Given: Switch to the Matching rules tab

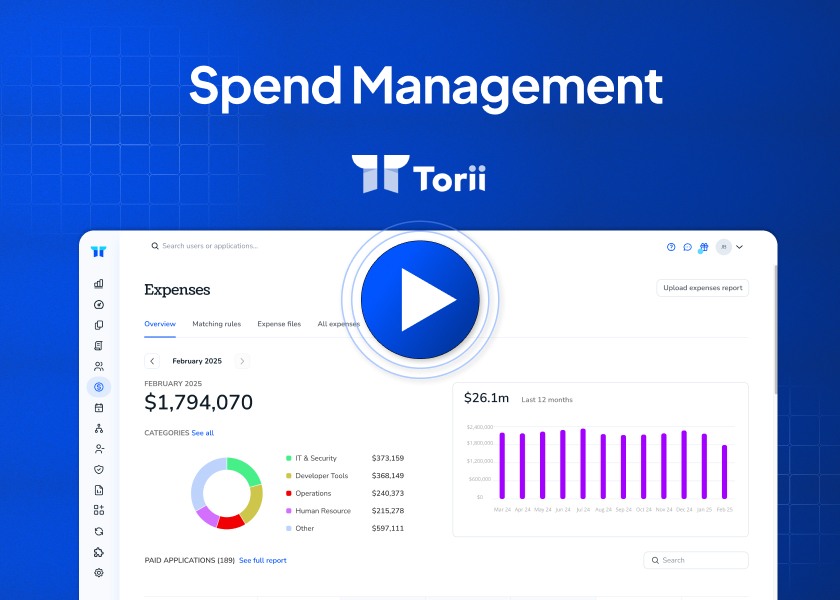Looking at the screenshot, I should (216, 324).
